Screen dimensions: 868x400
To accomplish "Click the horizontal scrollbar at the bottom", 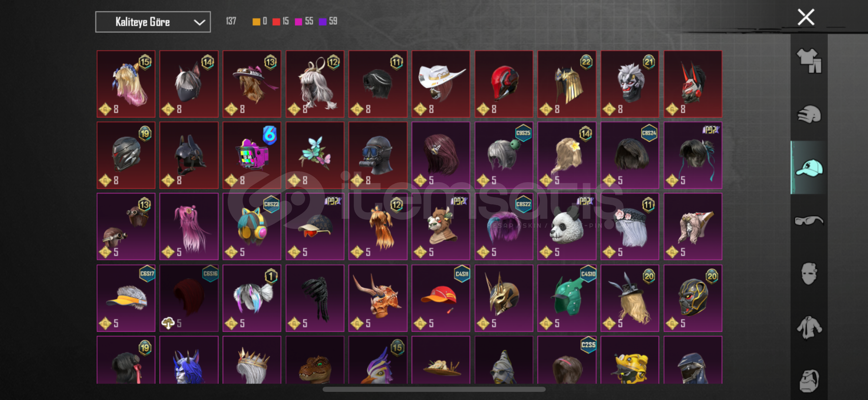I will 434,389.
